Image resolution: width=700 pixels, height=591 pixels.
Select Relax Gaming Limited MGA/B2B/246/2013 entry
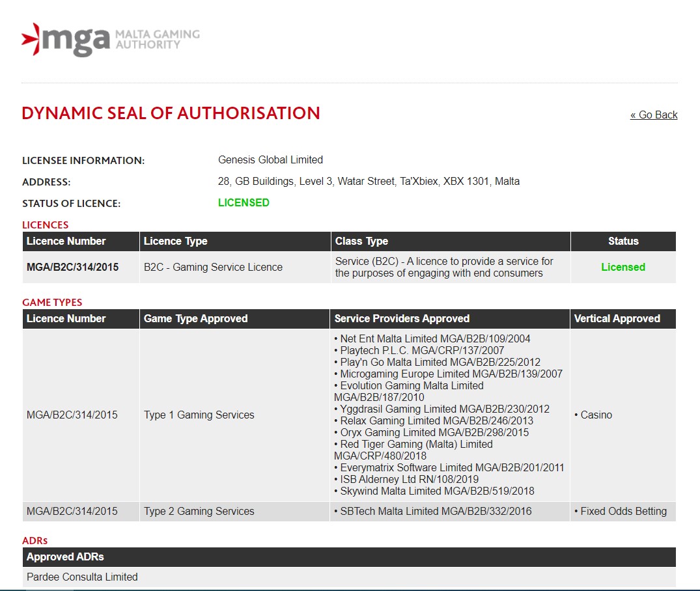(434, 420)
